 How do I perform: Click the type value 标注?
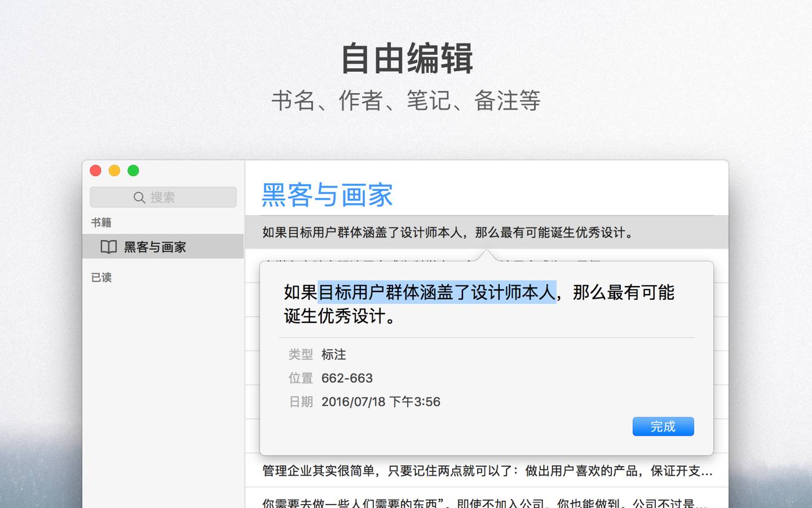click(x=334, y=354)
